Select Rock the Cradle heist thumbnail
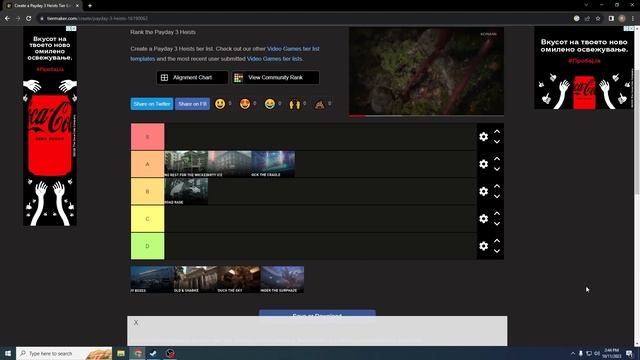 (x=273, y=164)
